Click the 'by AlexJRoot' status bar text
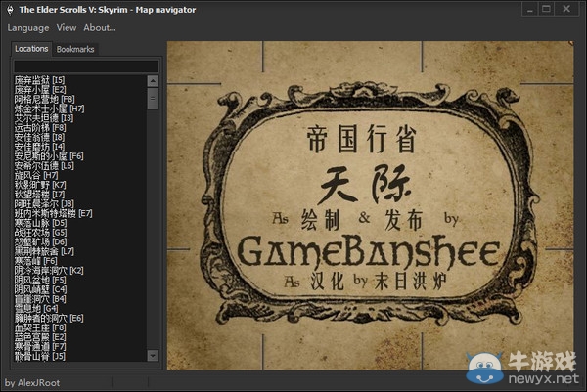 click(32, 383)
